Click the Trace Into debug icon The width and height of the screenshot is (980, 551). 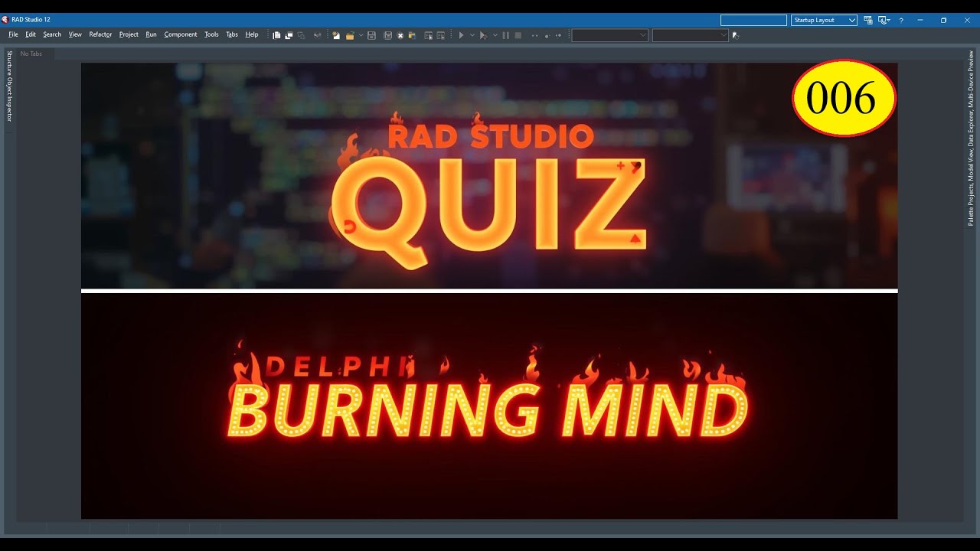point(547,35)
